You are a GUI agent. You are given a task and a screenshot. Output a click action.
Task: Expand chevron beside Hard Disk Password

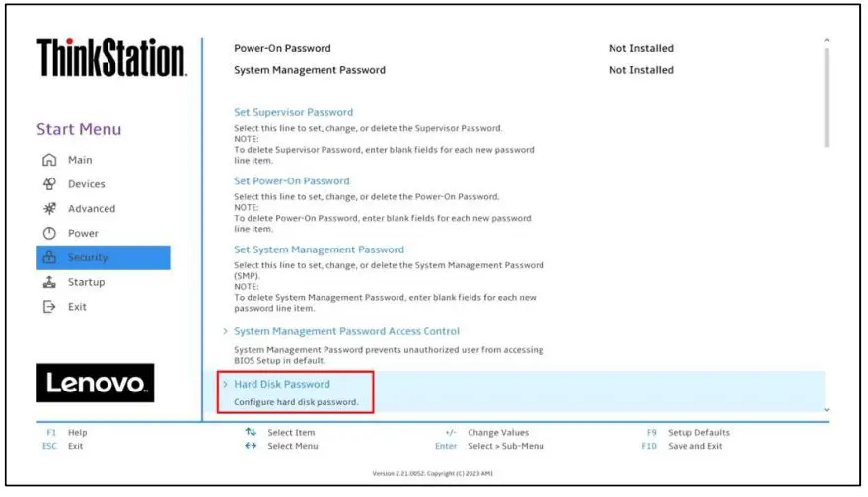click(225, 384)
